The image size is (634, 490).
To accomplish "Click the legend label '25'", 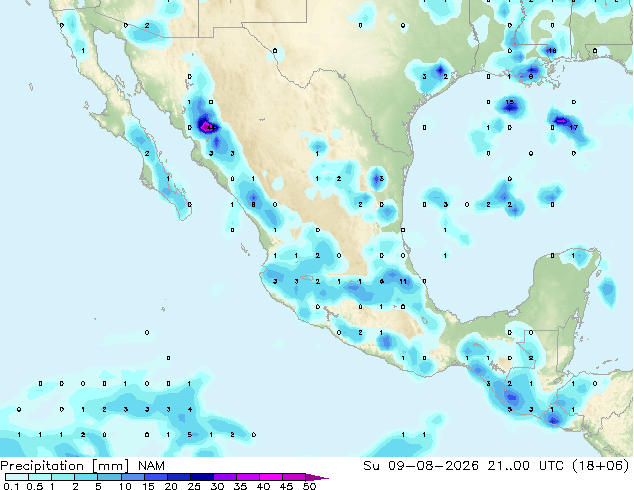I will (194, 486).
